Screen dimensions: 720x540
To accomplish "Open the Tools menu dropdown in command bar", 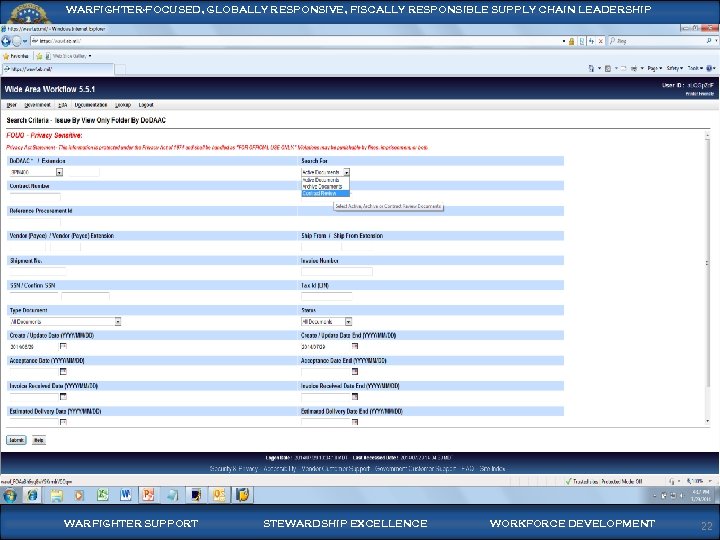I will pos(695,68).
